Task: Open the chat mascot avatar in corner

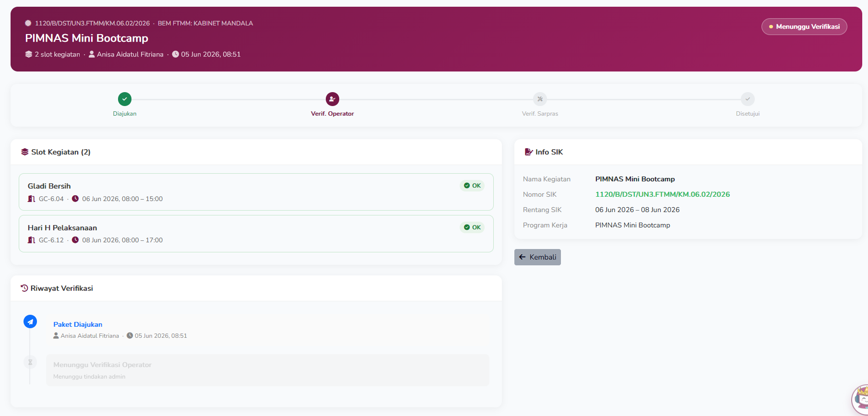Action: 860,400
